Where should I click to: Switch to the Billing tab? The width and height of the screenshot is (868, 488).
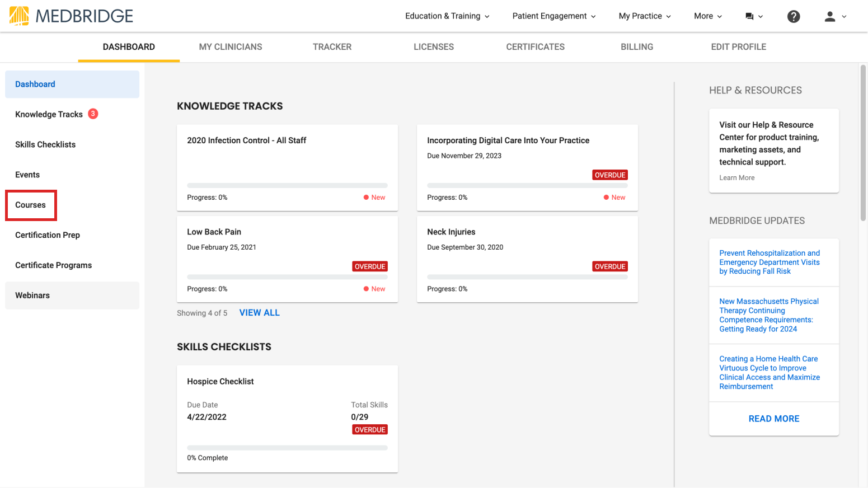tap(637, 47)
